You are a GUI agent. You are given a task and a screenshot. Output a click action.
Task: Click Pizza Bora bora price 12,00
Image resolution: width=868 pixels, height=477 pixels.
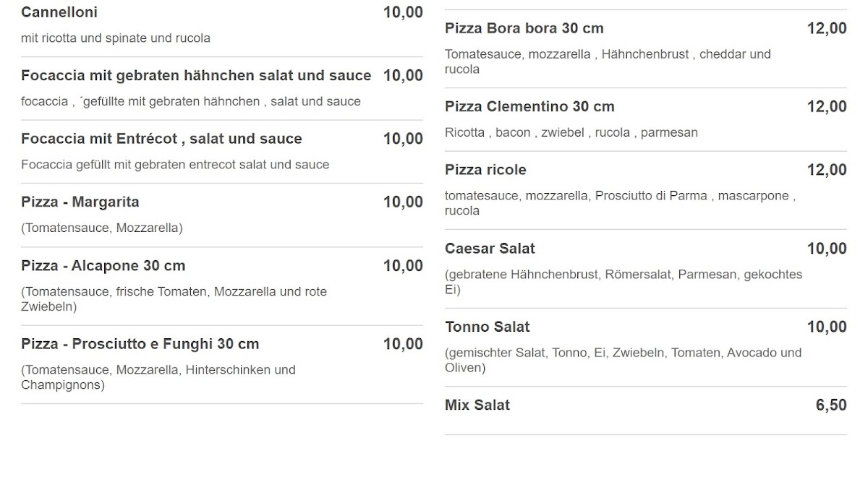(827, 29)
